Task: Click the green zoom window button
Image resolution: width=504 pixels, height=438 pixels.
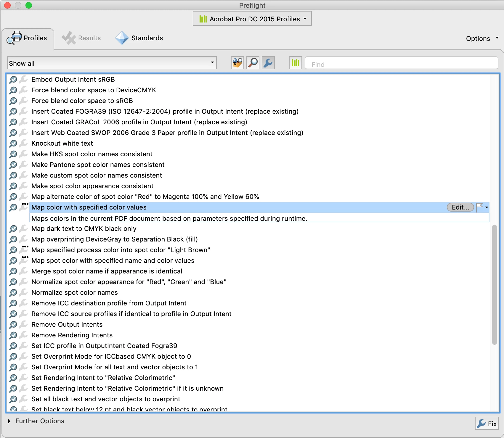Action: coord(29,5)
